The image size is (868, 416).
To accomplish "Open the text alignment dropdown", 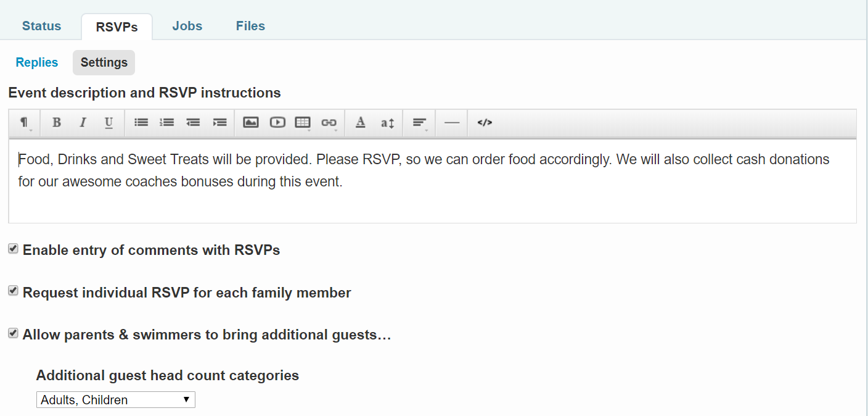I will click(420, 122).
